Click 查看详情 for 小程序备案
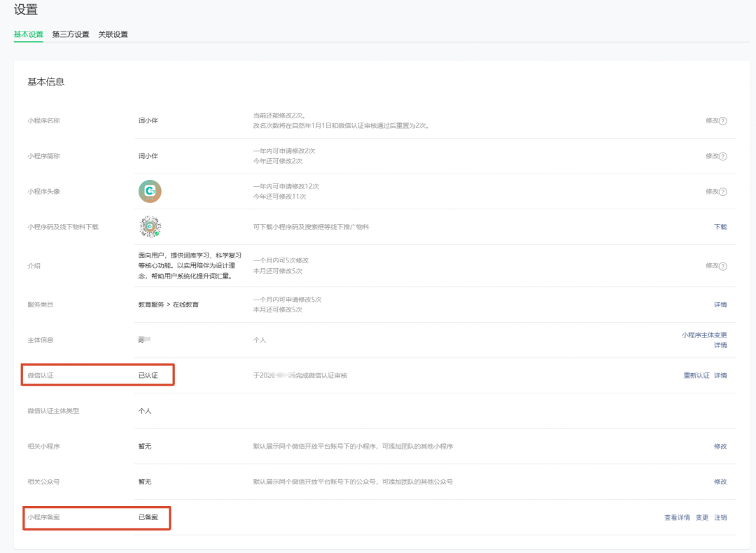 point(677,517)
